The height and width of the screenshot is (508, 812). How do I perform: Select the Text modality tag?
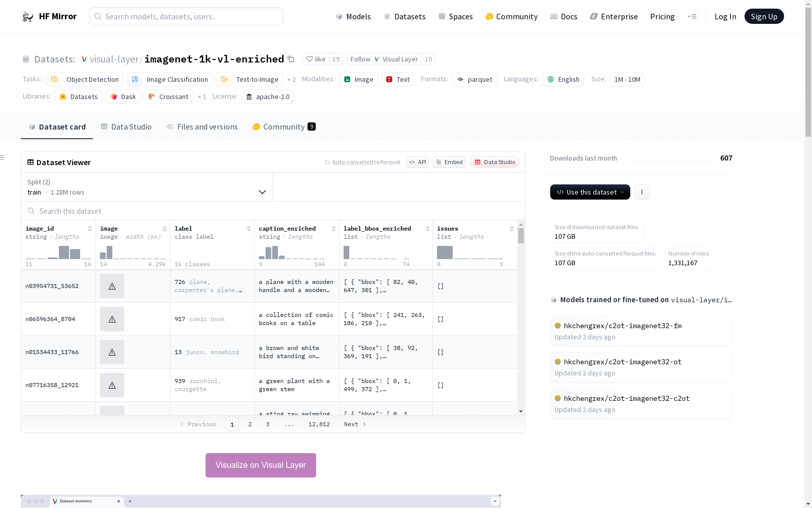[397, 79]
